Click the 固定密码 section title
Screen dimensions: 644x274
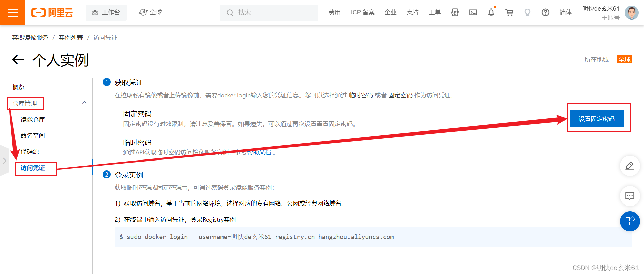tap(137, 114)
